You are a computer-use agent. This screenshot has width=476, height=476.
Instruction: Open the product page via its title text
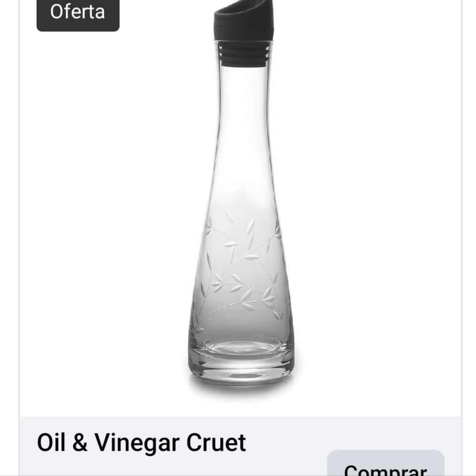[141, 442]
